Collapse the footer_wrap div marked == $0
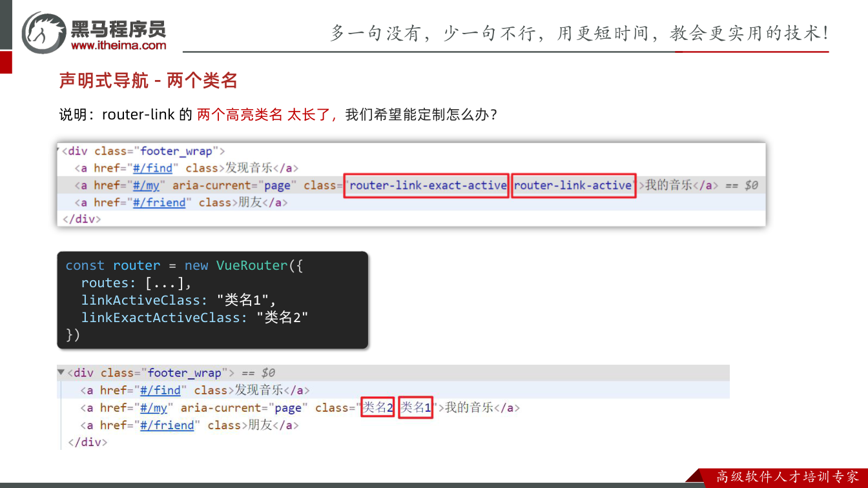The image size is (868, 488). point(61,372)
